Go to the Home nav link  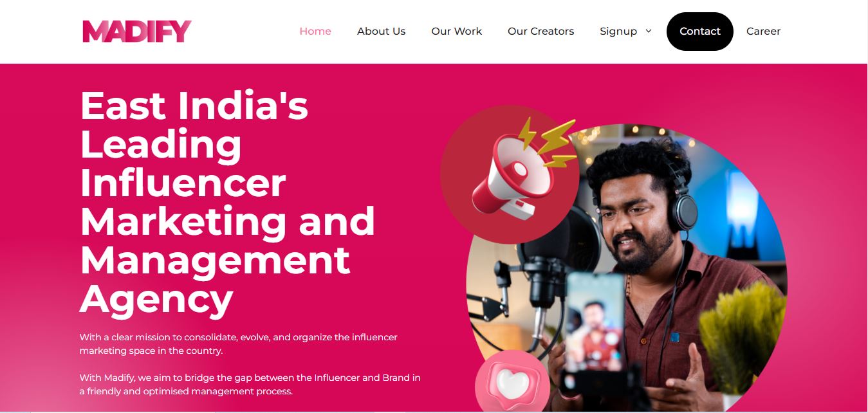315,31
